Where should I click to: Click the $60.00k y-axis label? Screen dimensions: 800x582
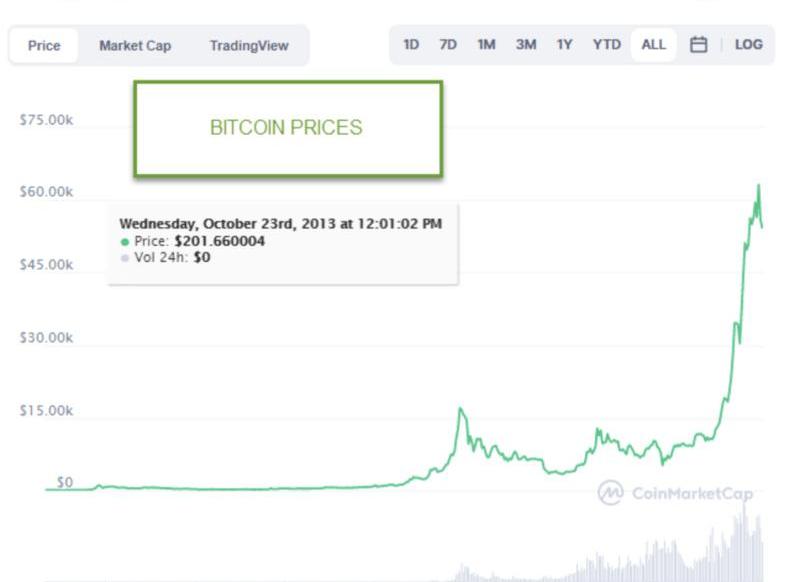point(46,192)
